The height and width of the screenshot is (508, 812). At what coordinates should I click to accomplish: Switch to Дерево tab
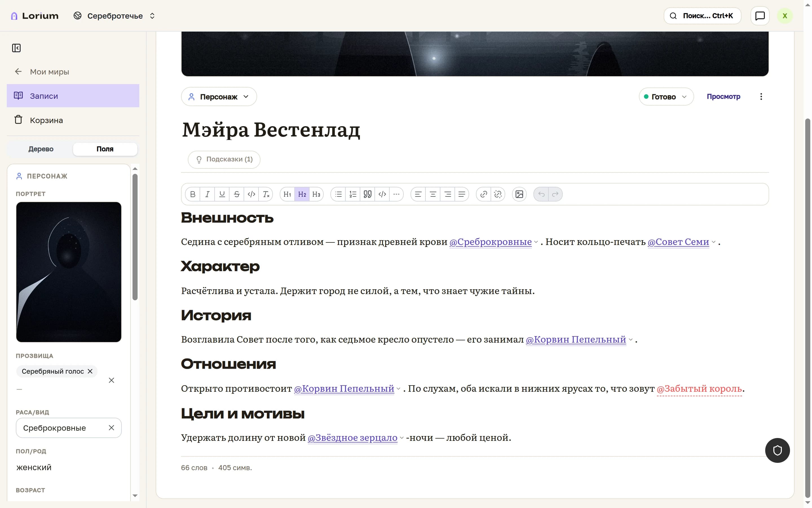41,149
